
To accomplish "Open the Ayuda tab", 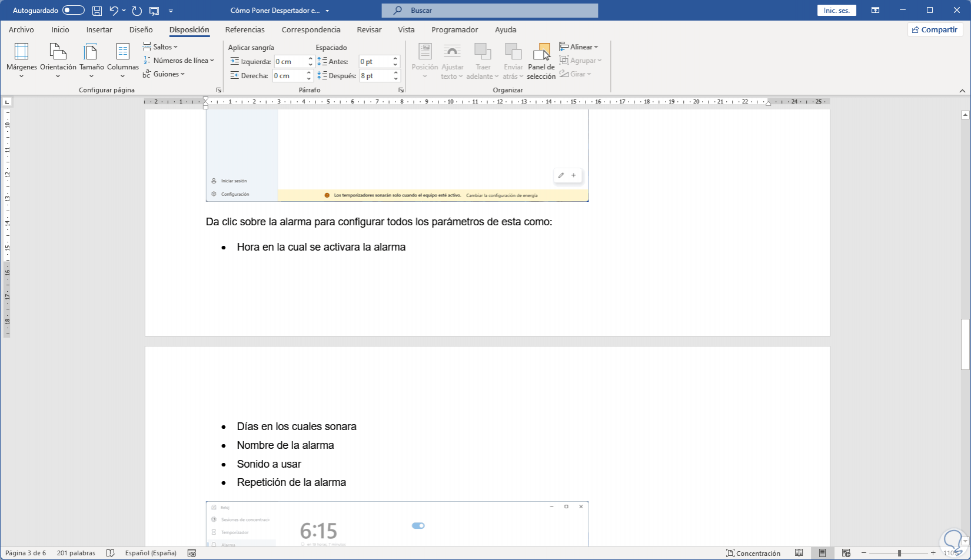I will tap(506, 29).
